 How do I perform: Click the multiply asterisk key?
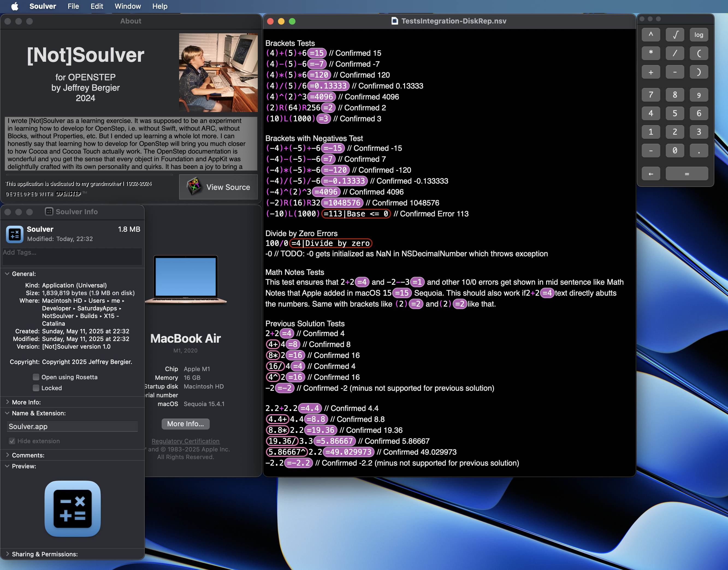(651, 53)
